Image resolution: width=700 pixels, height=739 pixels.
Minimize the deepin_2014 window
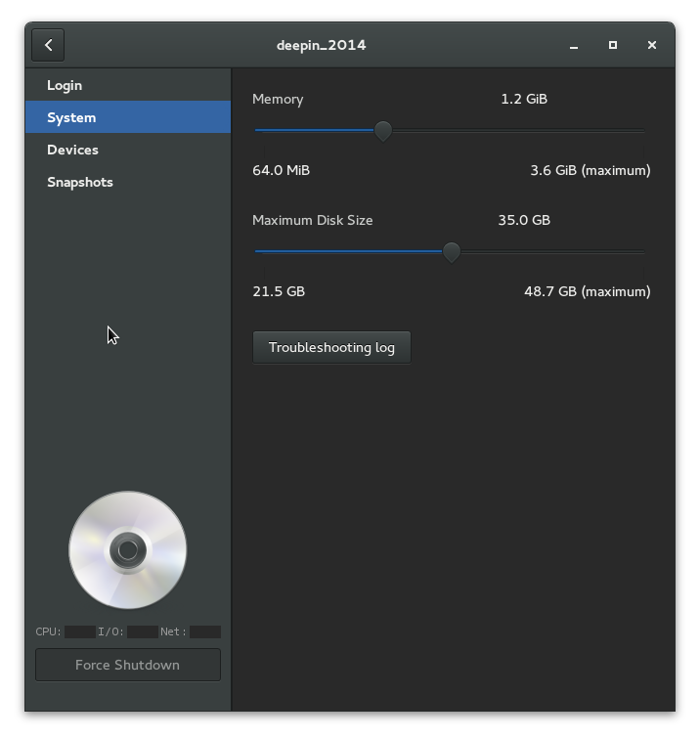point(574,45)
